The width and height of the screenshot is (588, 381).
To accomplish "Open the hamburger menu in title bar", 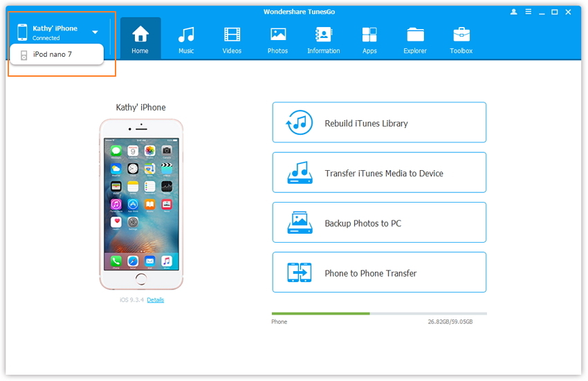I will 528,12.
